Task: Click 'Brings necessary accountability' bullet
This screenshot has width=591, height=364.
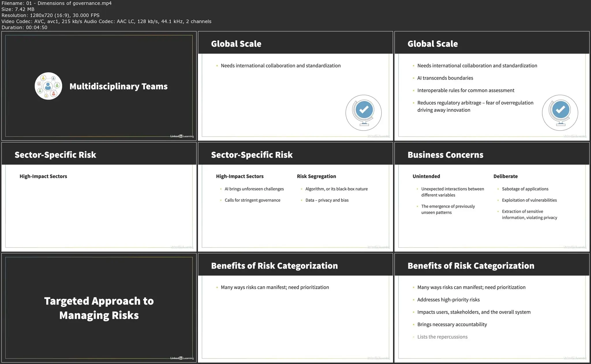Action: pyautogui.click(x=452, y=325)
